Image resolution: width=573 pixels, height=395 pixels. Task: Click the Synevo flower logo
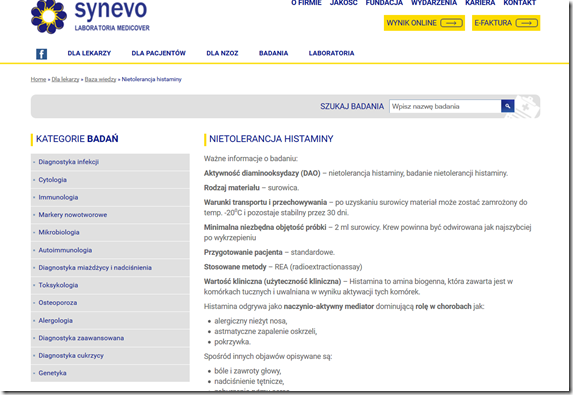49,17
